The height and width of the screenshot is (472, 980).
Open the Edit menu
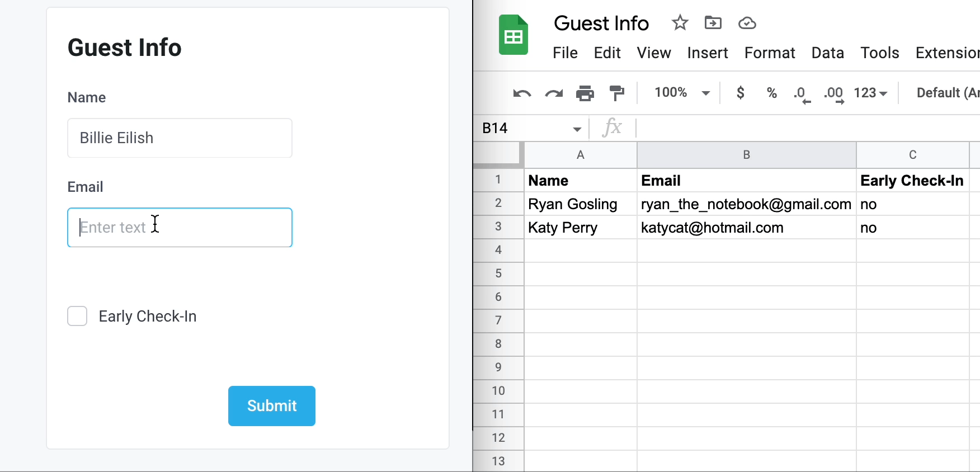point(607,53)
